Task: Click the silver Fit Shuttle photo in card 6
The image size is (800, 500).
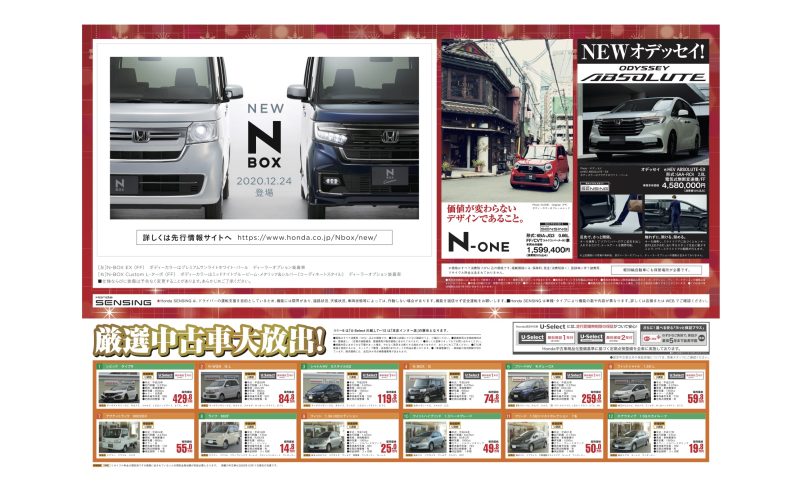Action: [631, 387]
